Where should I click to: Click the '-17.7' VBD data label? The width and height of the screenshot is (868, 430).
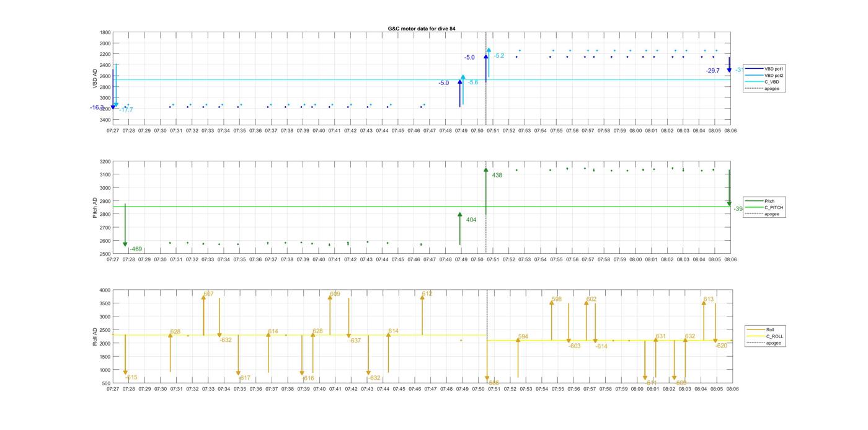[x=126, y=110]
